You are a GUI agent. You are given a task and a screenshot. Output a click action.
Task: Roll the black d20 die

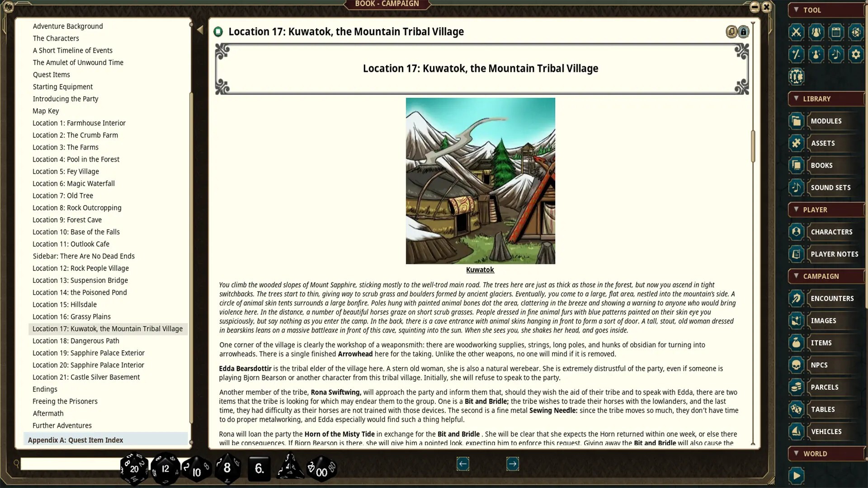[x=134, y=469]
